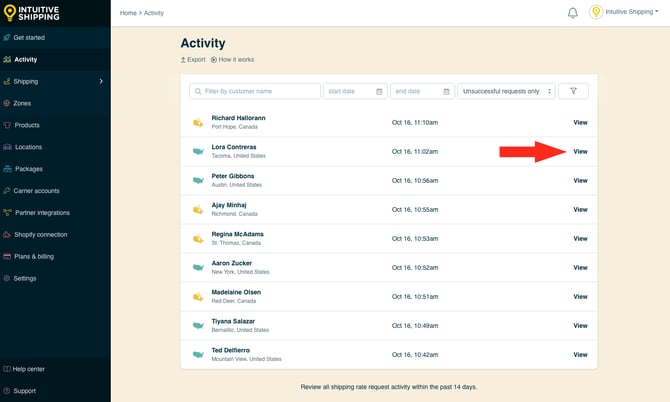Click Canada flag icon beside Richard Hallorann
Image resolution: width=670 pixels, height=402 pixels.
198,123
